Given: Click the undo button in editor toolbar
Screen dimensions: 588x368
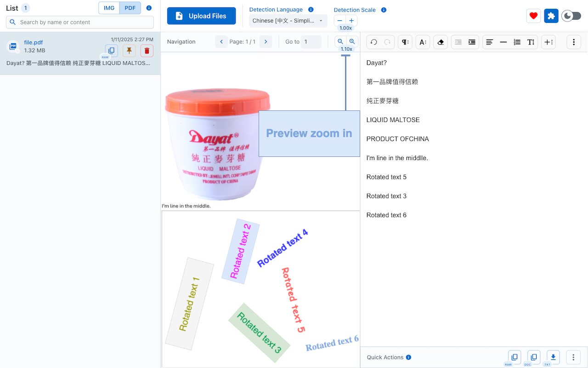Looking at the screenshot, I should 374,42.
